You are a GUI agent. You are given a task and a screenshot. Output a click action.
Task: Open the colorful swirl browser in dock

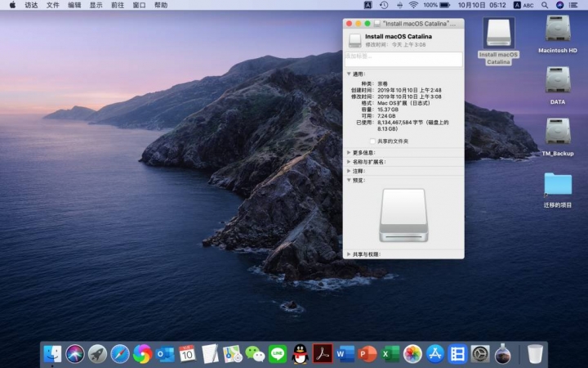tap(142, 354)
